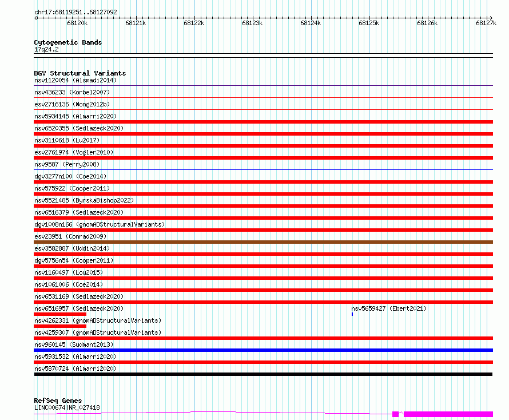Viewport: 509px width, 420px height.
Task: Click the 68121k ruler tick label
Action: [136, 23]
